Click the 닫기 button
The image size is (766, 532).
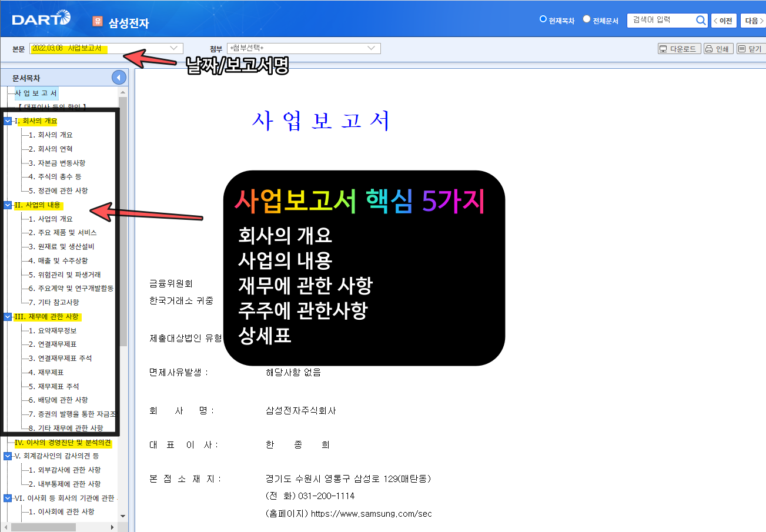pos(750,49)
